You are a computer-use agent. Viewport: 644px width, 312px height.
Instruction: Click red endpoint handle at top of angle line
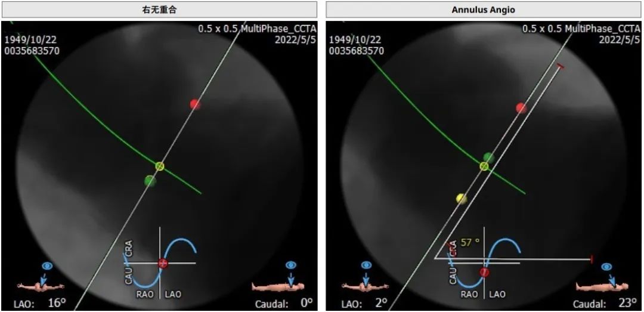[559, 66]
